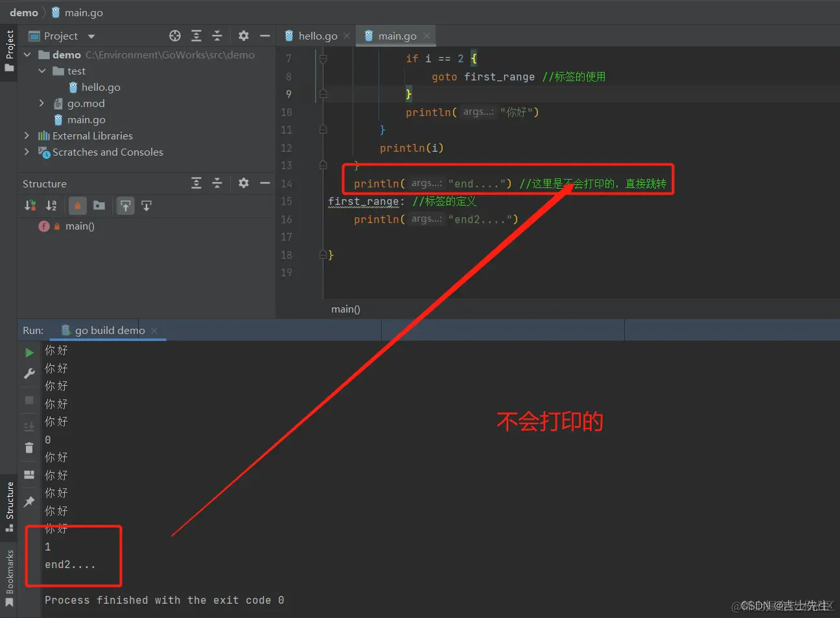The width and height of the screenshot is (840, 618).
Task: Clear console output with trash icon
Action: click(x=29, y=447)
